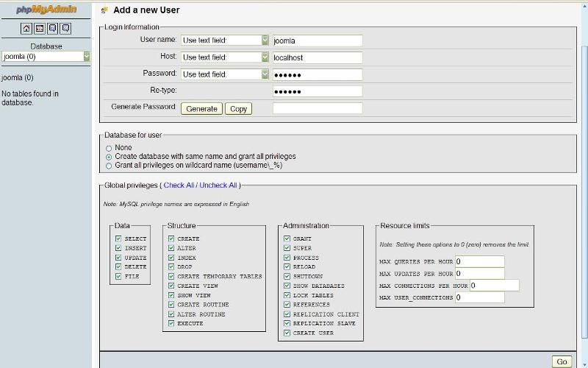This screenshot has width=588, height=368.
Task: Click the phpMyAdmin logo
Action: 46,10
